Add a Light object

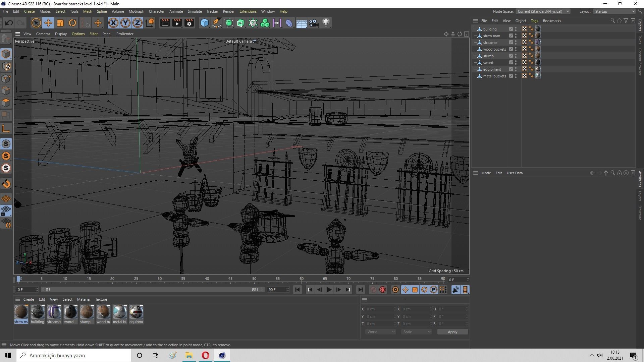(326, 23)
